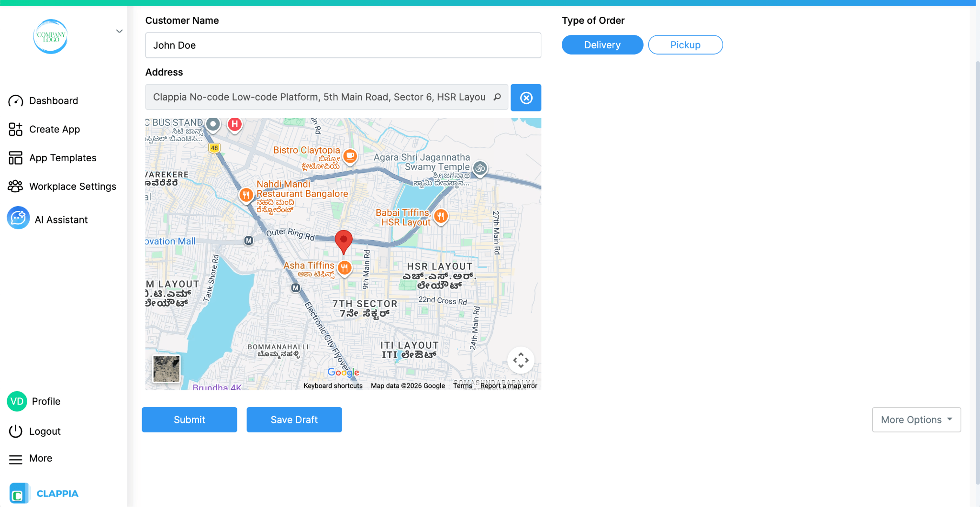Screen dimensions: 980x507
Task: Submit the order form
Action: 189,420
